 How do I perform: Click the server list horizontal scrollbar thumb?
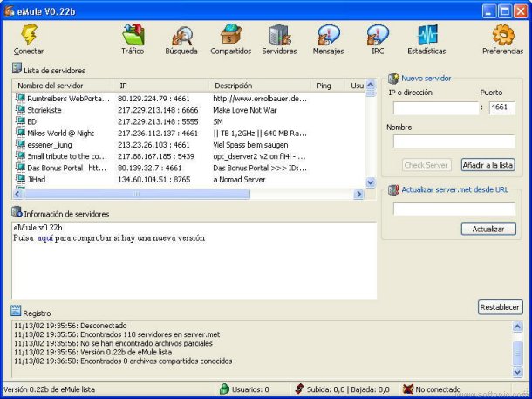pyautogui.click(x=137, y=194)
